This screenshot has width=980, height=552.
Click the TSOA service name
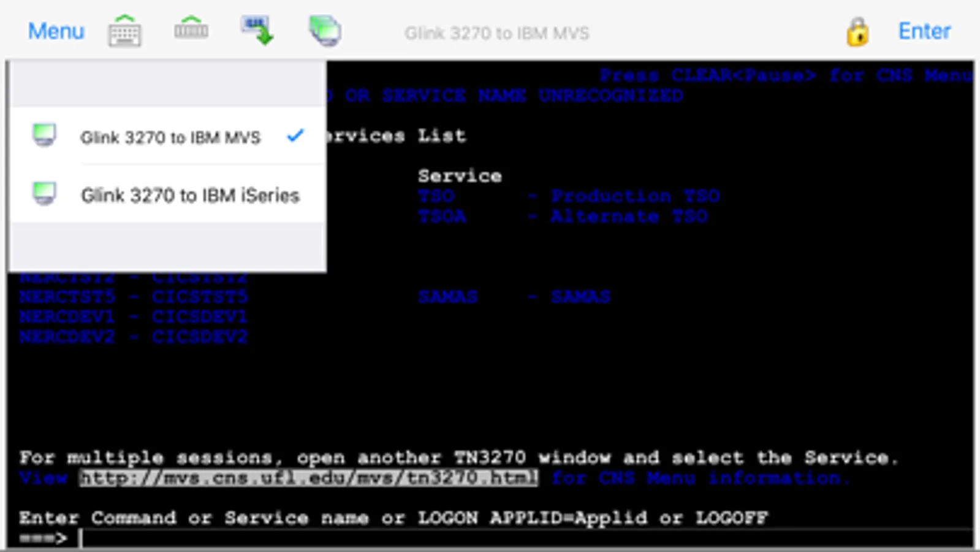click(442, 217)
